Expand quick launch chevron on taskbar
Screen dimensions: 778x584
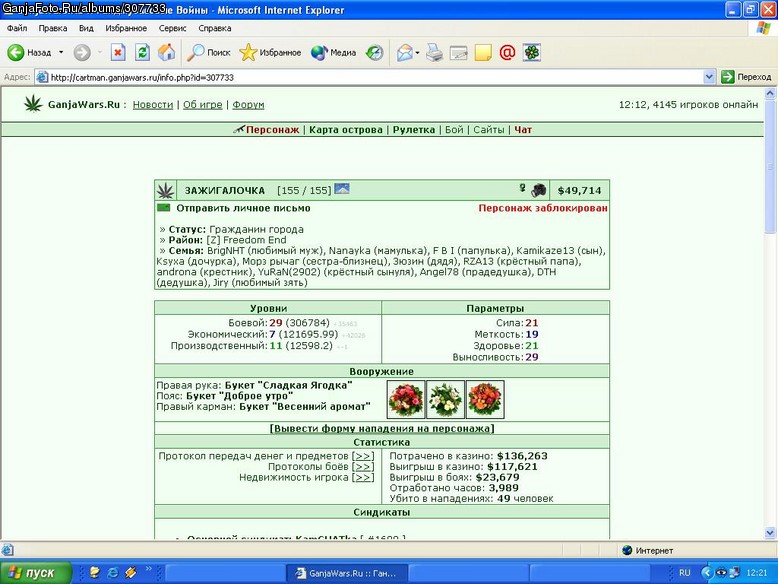click(x=148, y=569)
